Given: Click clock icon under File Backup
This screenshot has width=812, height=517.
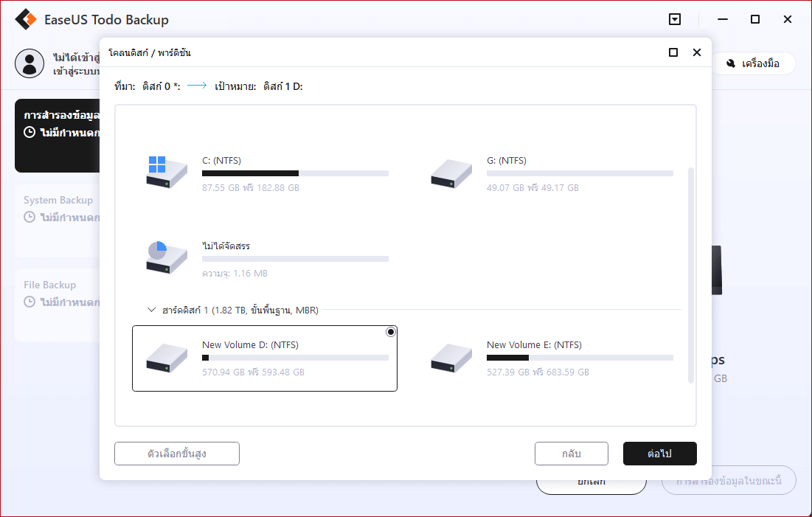Looking at the screenshot, I should coord(30,302).
